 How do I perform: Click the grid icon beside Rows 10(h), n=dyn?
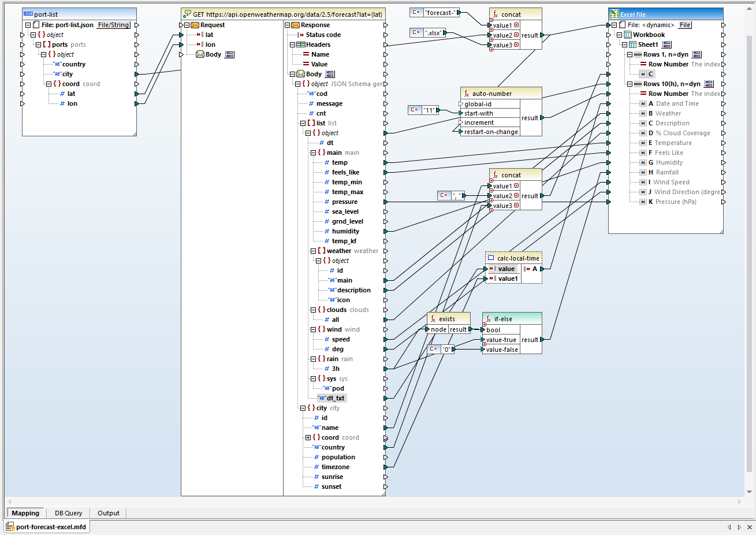tap(709, 83)
